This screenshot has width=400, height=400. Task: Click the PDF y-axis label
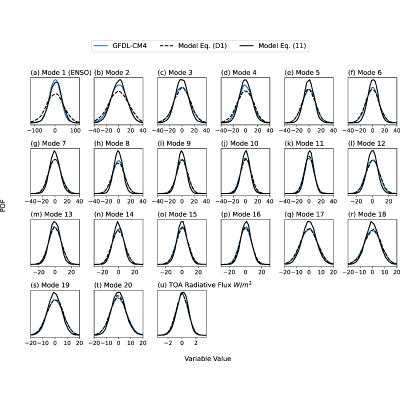point(3,207)
